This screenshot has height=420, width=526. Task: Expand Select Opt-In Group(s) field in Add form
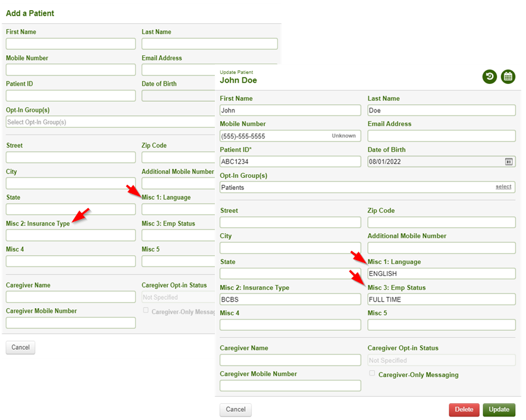(x=110, y=122)
